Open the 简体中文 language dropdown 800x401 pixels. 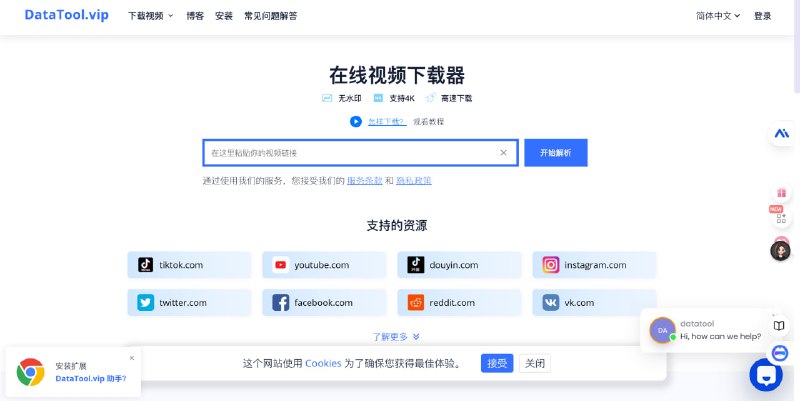pos(717,16)
